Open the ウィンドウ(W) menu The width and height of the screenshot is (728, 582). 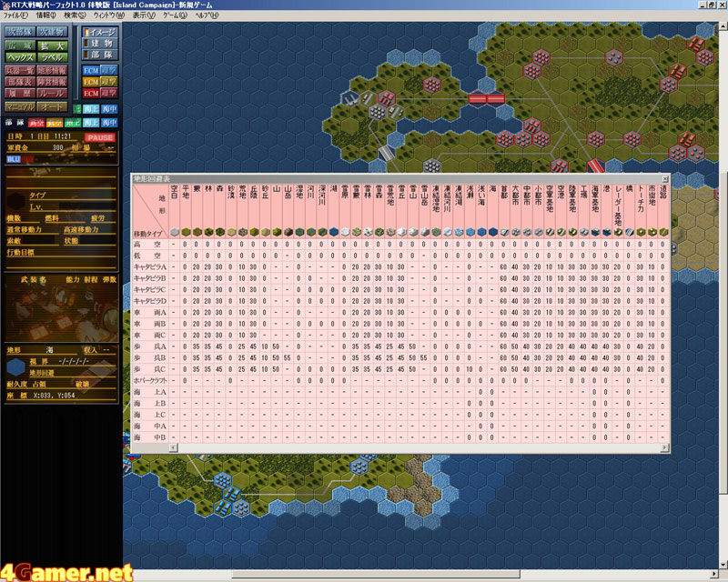click(x=109, y=15)
